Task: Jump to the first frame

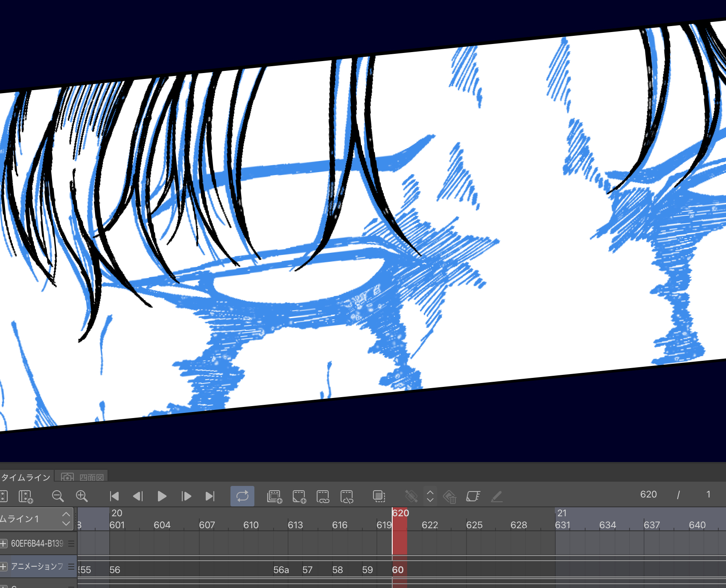Action: [114, 496]
